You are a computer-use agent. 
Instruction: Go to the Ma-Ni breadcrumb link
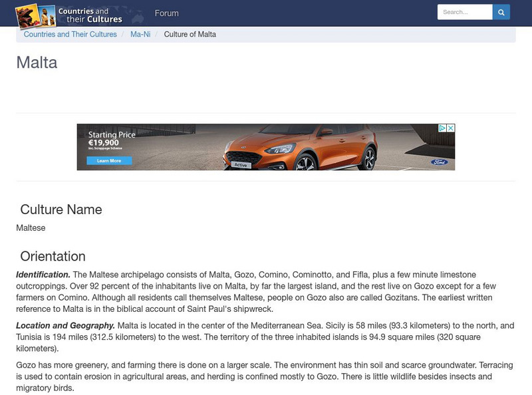140,35
